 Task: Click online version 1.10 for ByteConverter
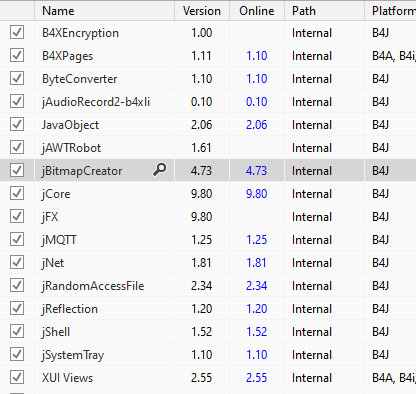pos(257,79)
